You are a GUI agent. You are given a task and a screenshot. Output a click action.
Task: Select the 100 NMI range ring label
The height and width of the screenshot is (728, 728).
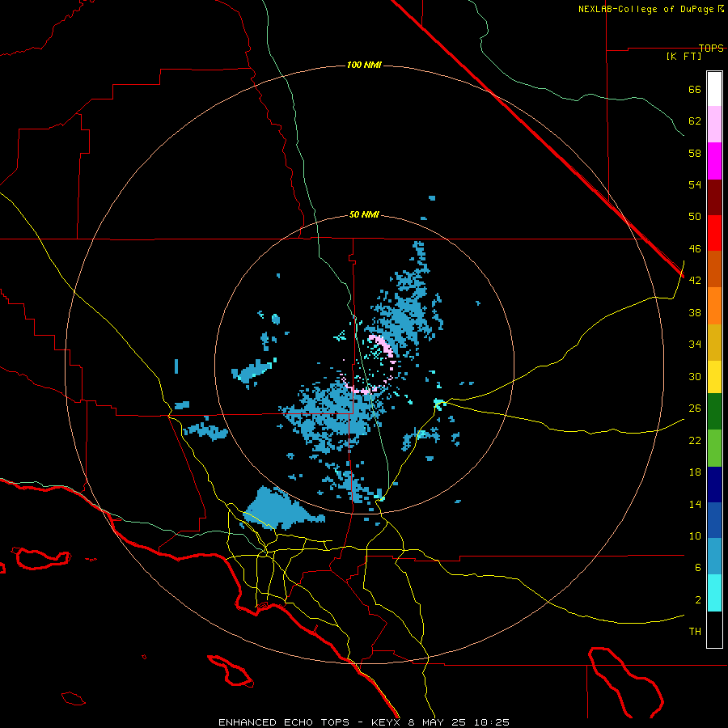364,65
